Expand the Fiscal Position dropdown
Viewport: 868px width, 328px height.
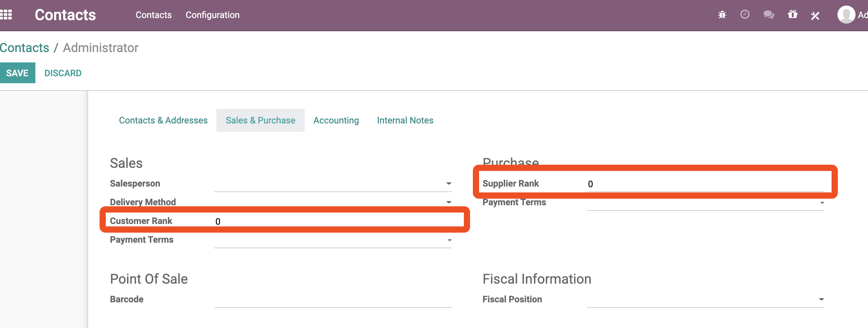tap(705, 300)
